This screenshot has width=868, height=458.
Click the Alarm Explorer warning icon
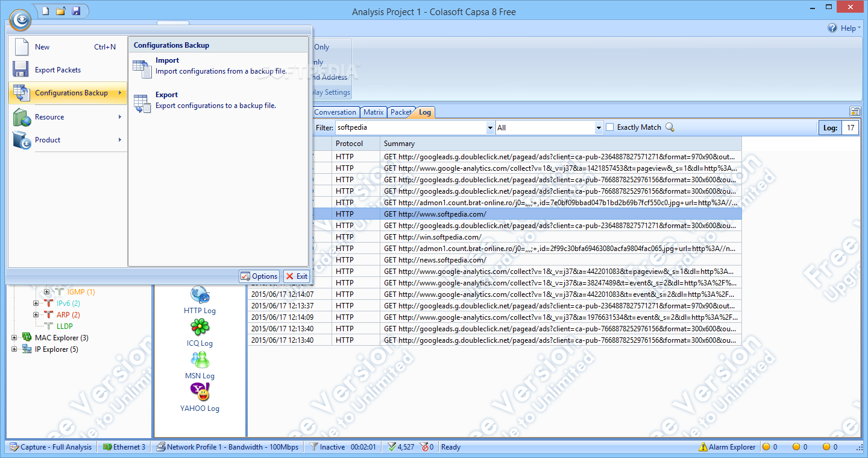703,447
